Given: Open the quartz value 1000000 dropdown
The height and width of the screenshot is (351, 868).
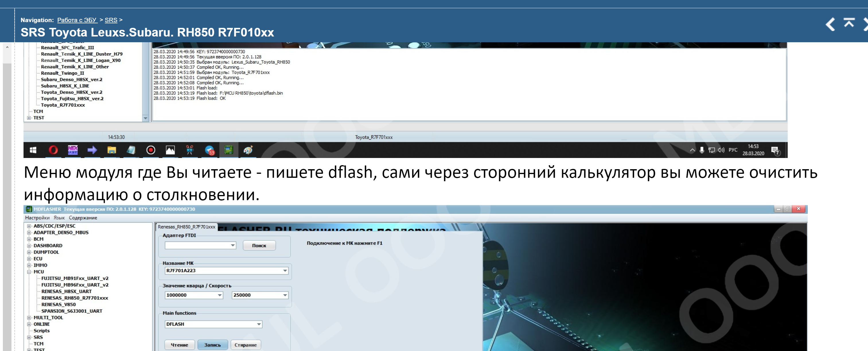Looking at the screenshot, I should pyautogui.click(x=219, y=295).
